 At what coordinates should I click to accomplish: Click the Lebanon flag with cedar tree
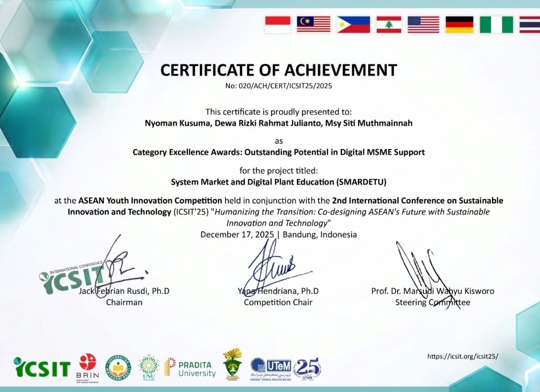pyautogui.click(x=389, y=25)
